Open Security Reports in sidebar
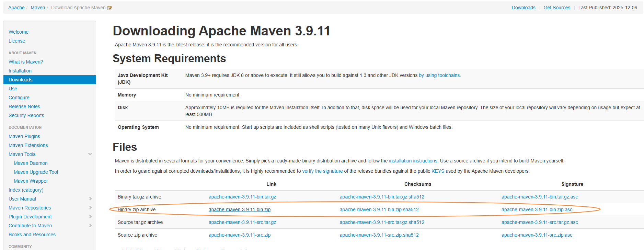The height and width of the screenshot is (250, 644). click(26, 115)
